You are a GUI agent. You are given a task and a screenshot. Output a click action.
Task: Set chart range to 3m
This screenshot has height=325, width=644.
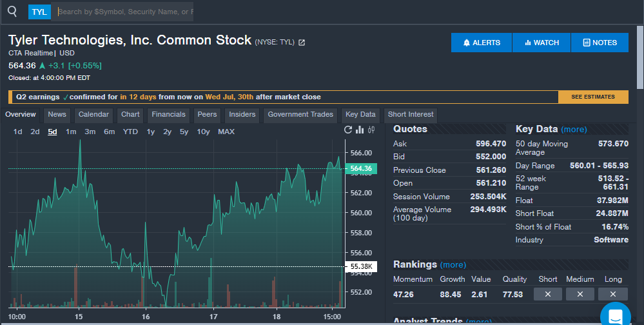(x=90, y=132)
